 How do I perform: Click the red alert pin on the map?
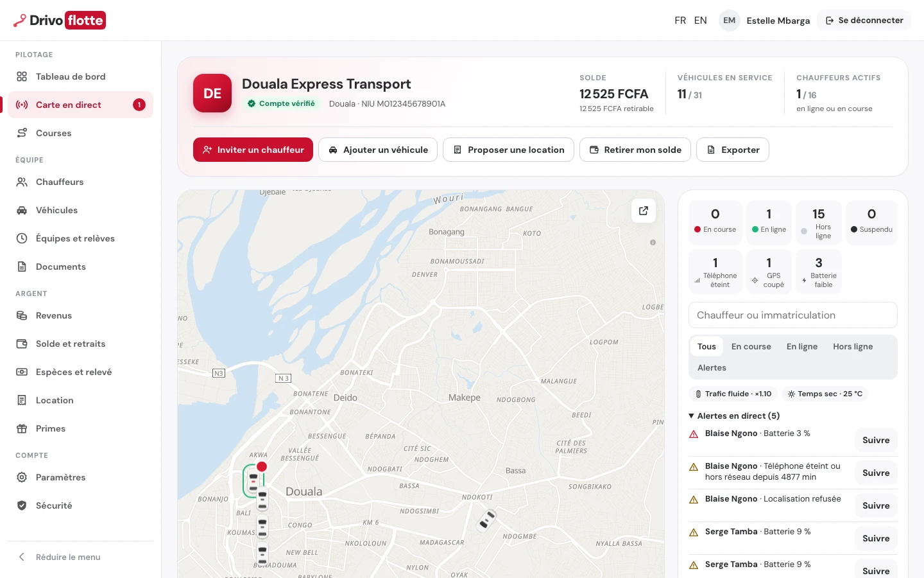[x=262, y=467]
